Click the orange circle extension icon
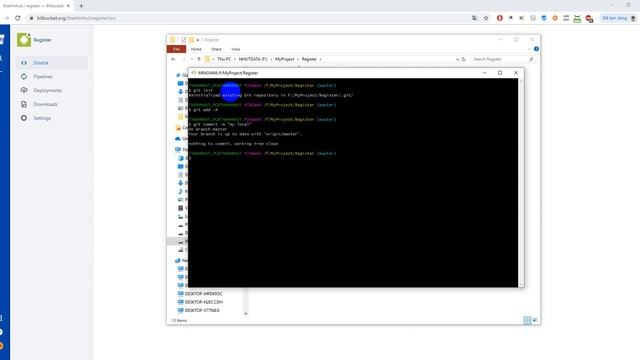 point(555,18)
